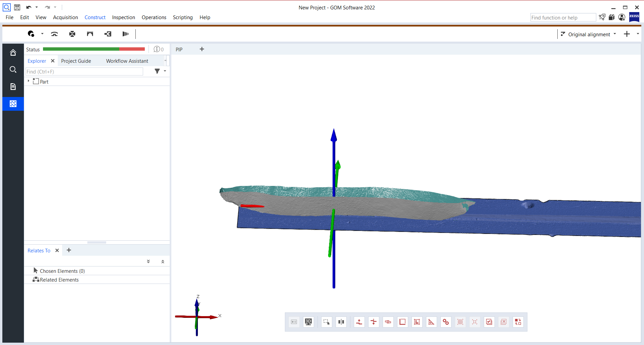Image resolution: width=644 pixels, height=345 pixels.
Task: Click the ZEISS logo button
Action: pos(634,17)
